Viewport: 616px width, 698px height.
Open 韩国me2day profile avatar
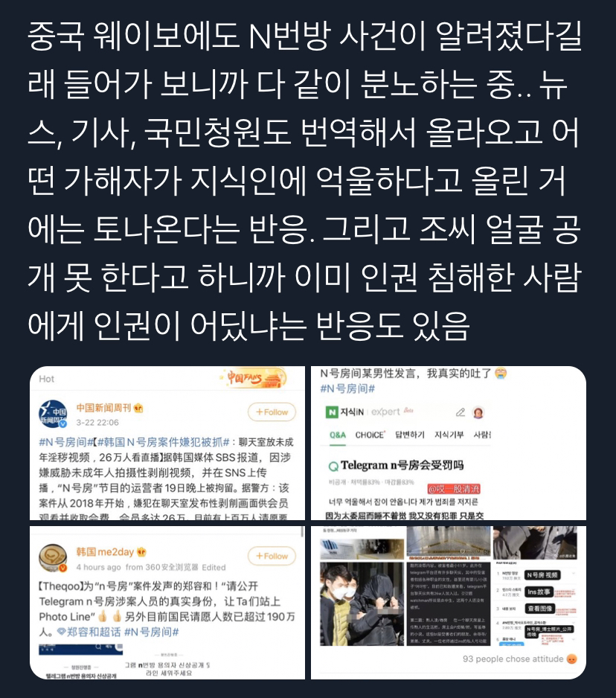[x=53, y=558]
